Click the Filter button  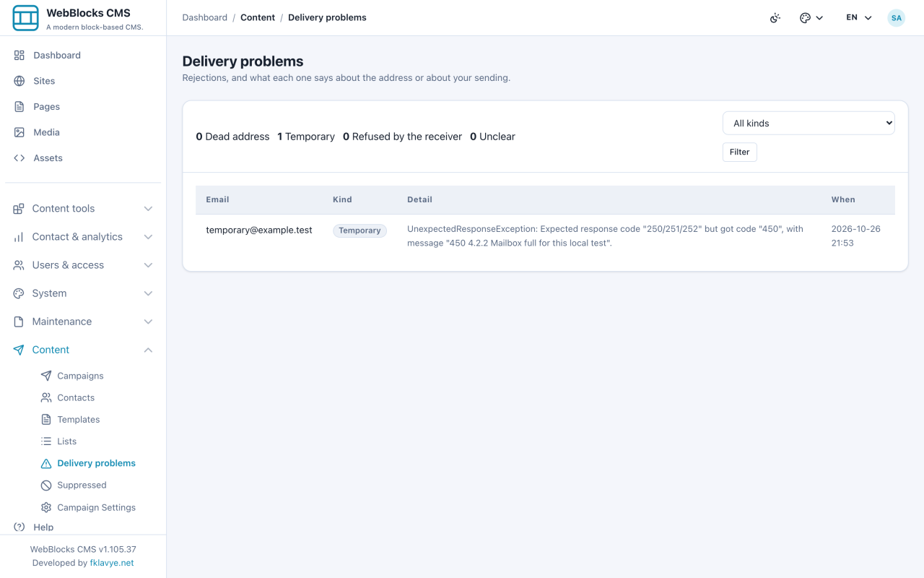pyautogui.click(x=739, y=152)
